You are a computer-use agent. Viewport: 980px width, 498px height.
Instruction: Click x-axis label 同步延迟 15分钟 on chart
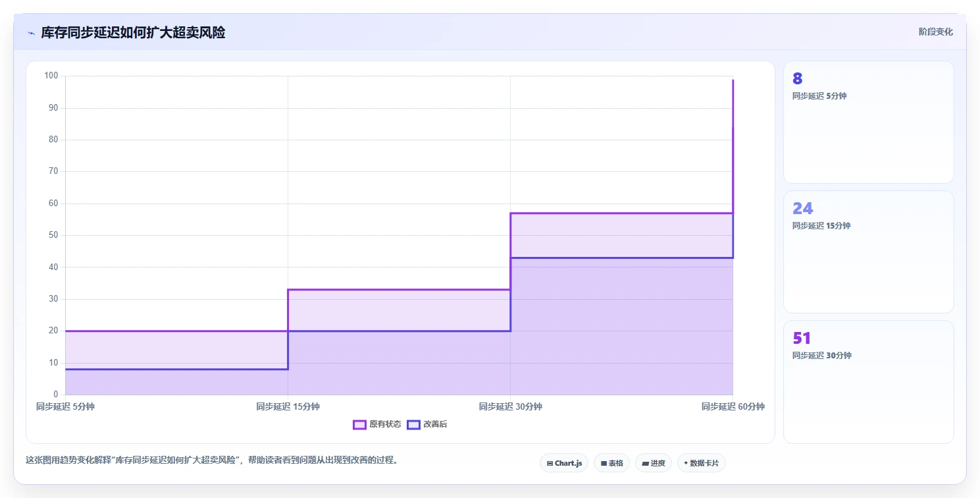pyautogui.click(x=288, y=406)
